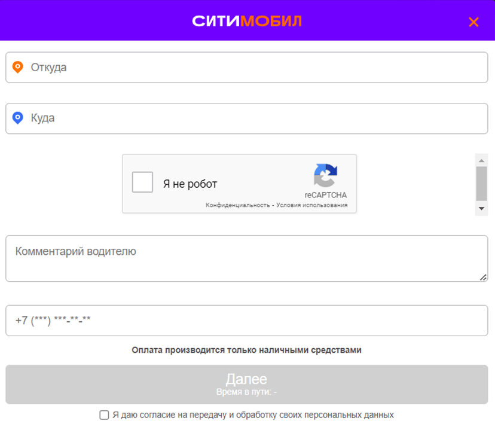Click the blue destination pin icon
Screen dimensions: 495x448
tap(18, 118)
